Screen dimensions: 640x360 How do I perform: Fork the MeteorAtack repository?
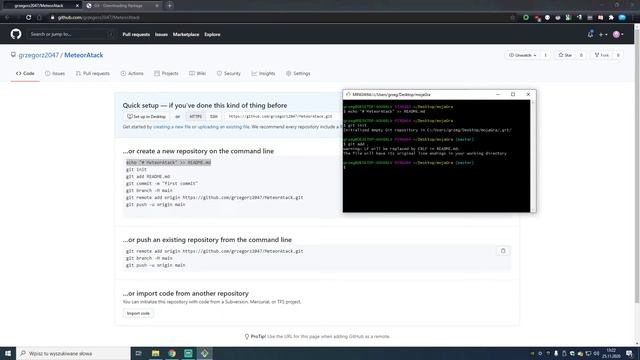[602, 55]
